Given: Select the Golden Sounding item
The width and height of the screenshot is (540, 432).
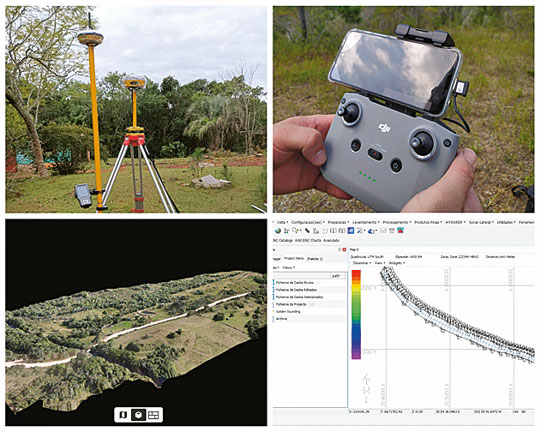Looking at the screenshot, I should click(x=288, y=312).
